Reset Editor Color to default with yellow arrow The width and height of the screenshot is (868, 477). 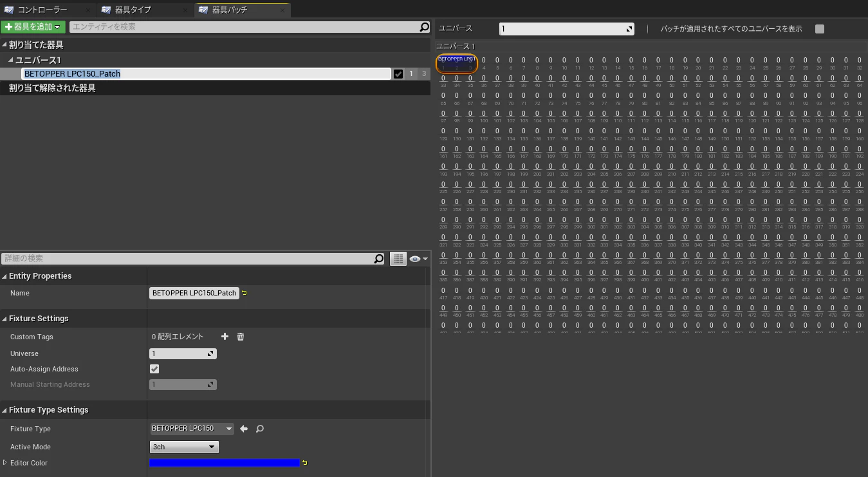click(x=304, y=463)
